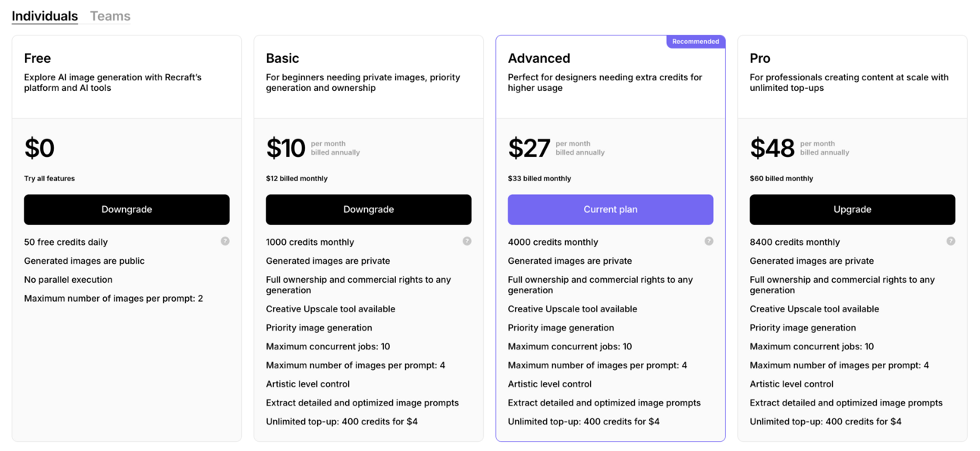Click the $48 Pro price

click(772, 148)
